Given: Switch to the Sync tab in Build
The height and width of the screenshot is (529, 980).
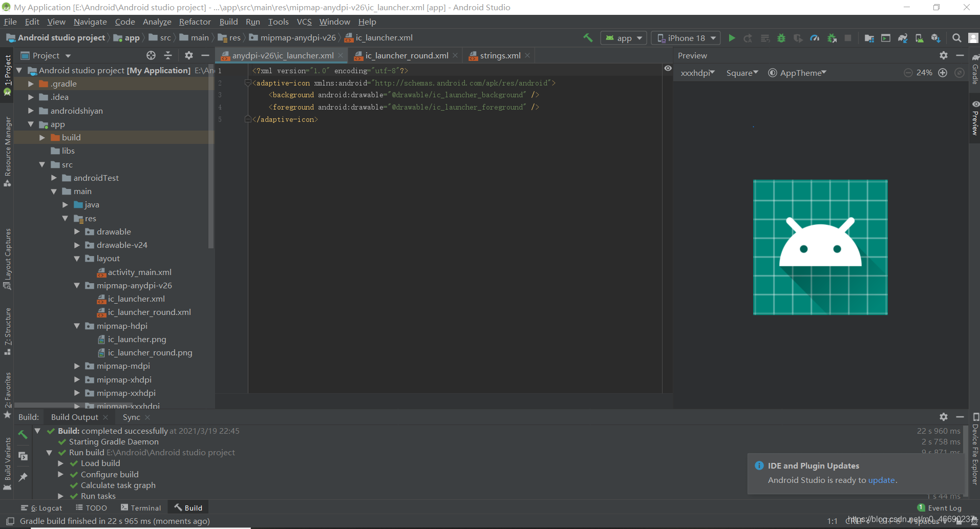Looking at the screenshot, I should [x=131, y=417].
